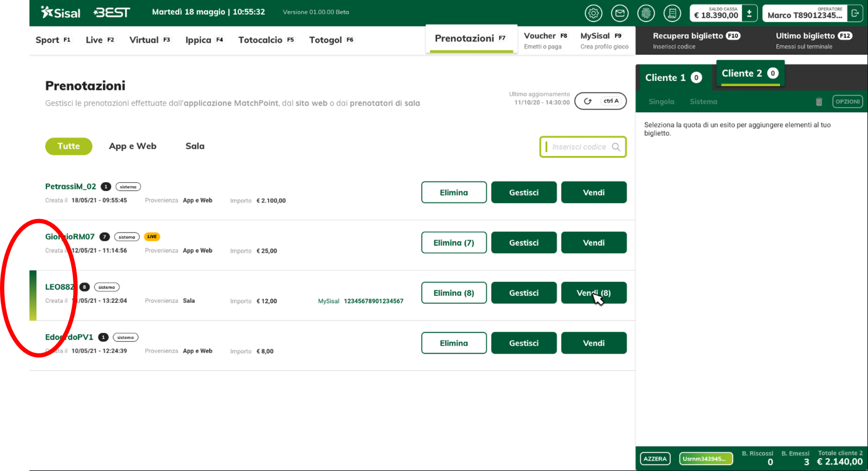Click the LIVE badge on GiorgioRM07

click(152, 236)
